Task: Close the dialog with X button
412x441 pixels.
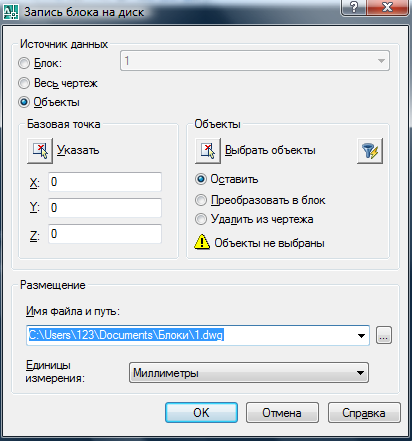Action: 387,7
